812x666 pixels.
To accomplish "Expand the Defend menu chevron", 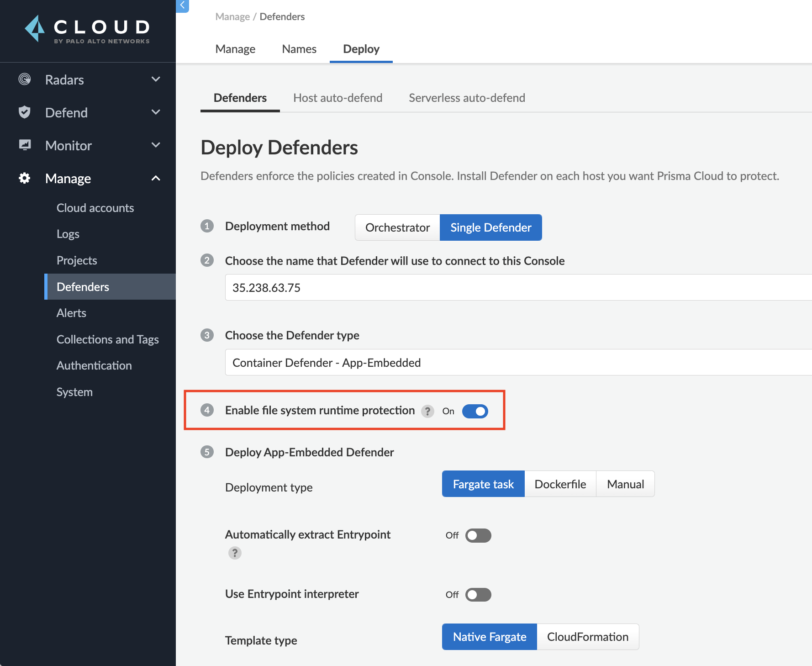I will [x=156, y=112].
